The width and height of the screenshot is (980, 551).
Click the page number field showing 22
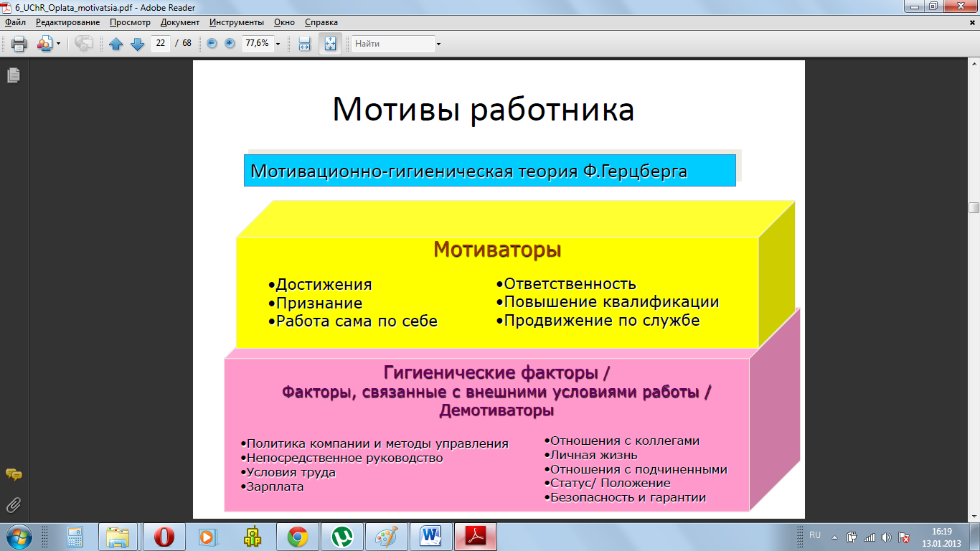click(x=161, y=43)
